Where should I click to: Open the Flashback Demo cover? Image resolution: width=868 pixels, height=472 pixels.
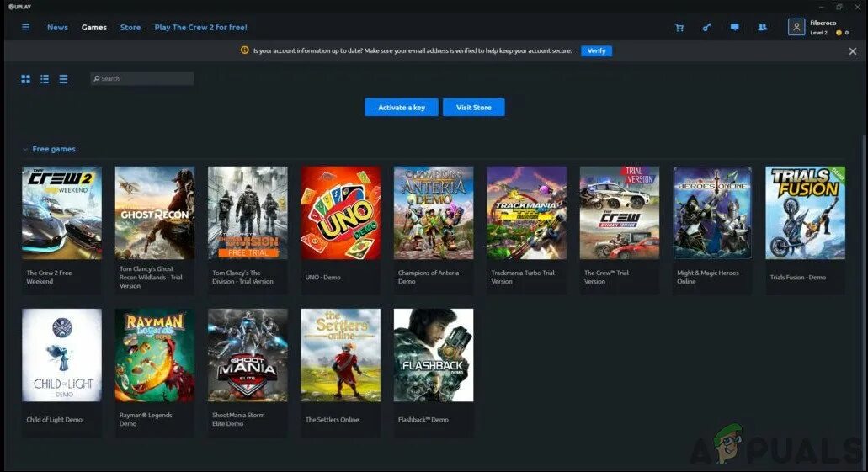[x=434, y=355]
